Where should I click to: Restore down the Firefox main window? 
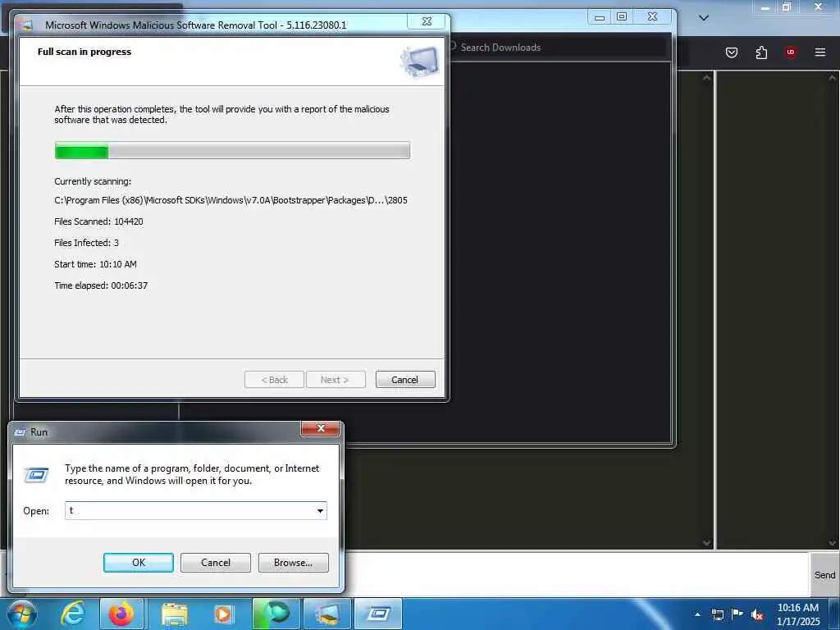pyautogui.click(x=787, y=7)
